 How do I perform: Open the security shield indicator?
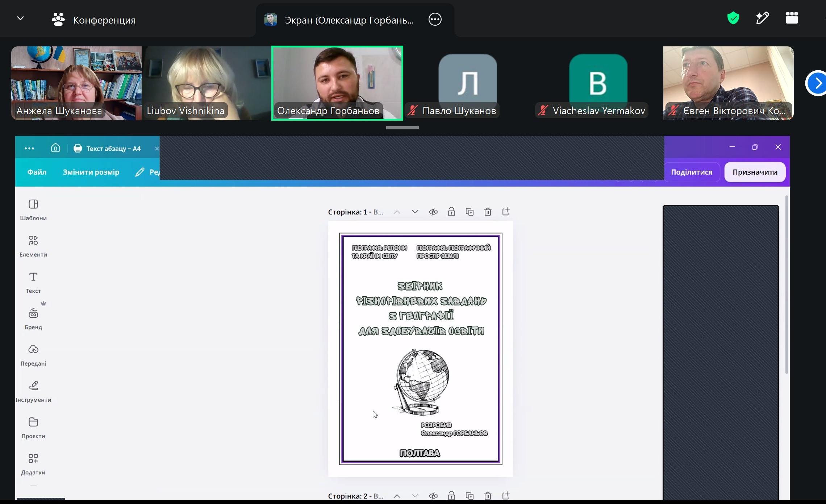733,18
